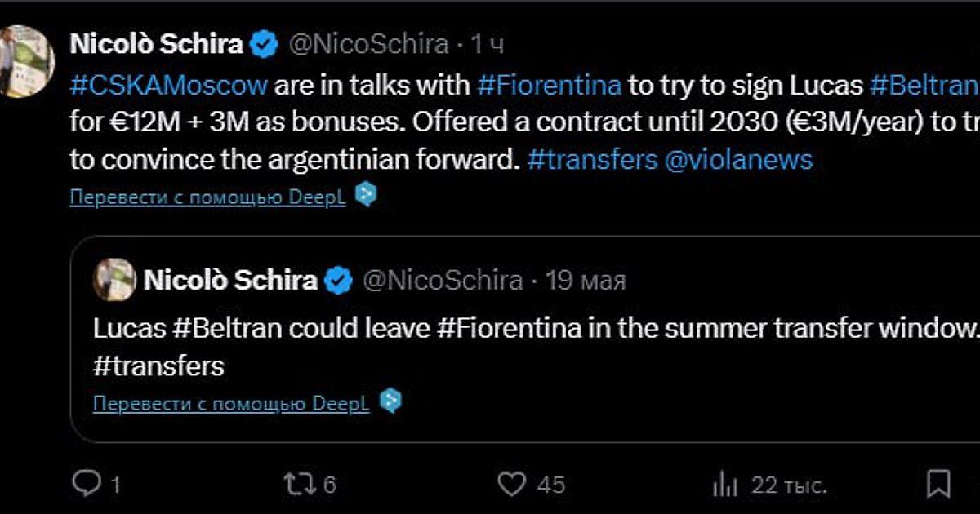Viewport: 980px width, 514px height.
Task: Open the @NicoSchira handle in main tweet
Action: 369,44
